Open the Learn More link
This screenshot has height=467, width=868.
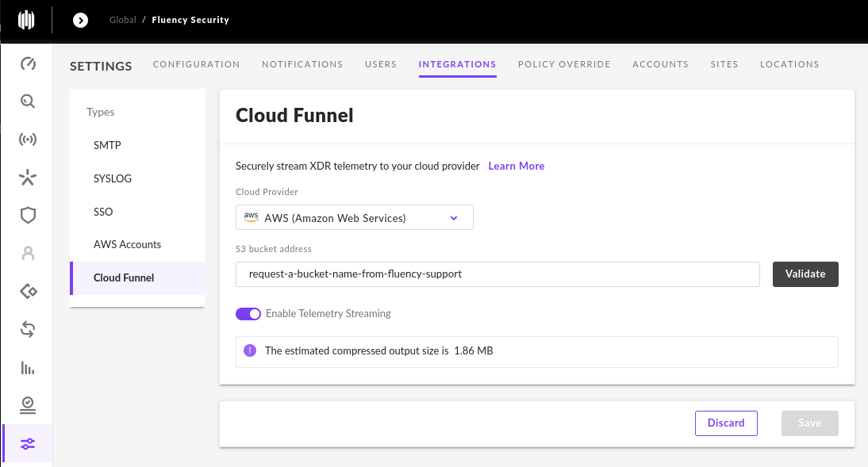516,166
